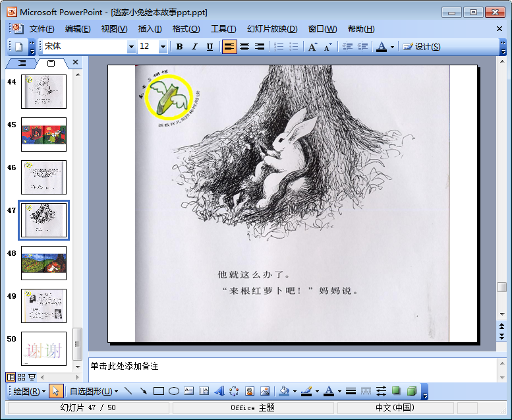Toggle Underline formatting
Viewport: 512px width, 420px height.
tap(210, 47)
